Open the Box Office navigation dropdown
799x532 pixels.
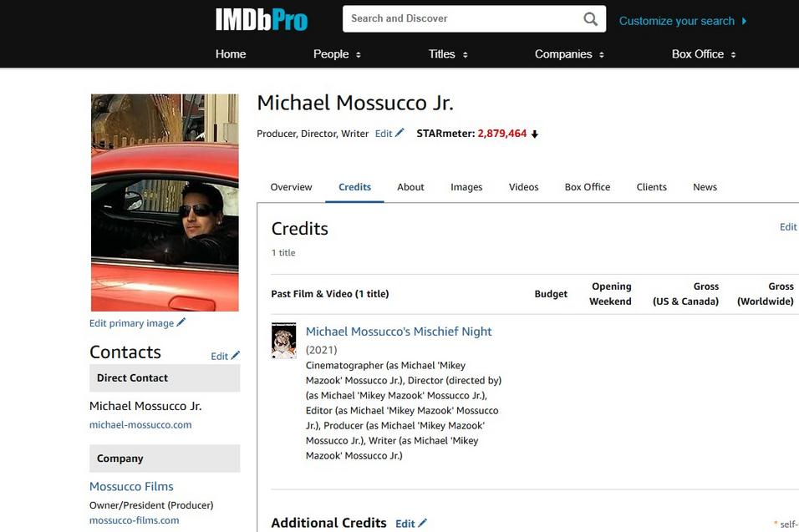(704, 54)
